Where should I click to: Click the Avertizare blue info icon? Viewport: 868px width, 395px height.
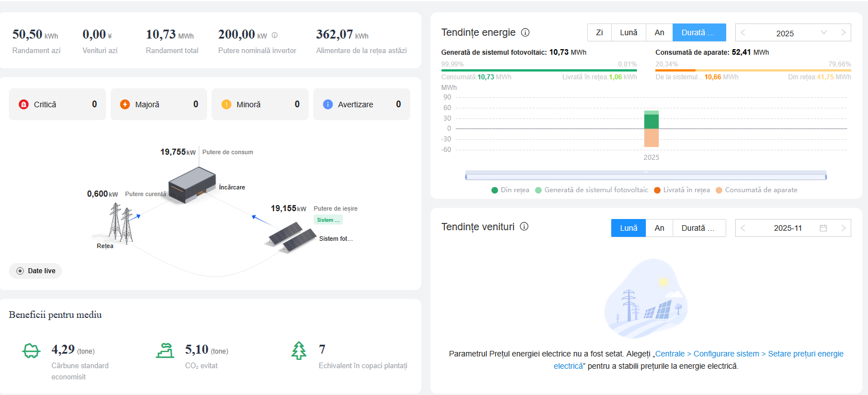tap(328, 104)
